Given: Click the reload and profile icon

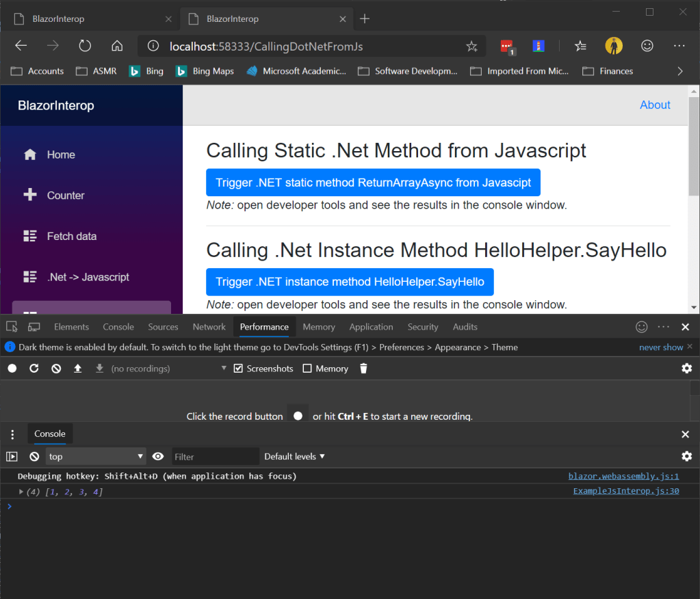Looking at the screenshot, I should pyautogui.click(x=34, y=369).
